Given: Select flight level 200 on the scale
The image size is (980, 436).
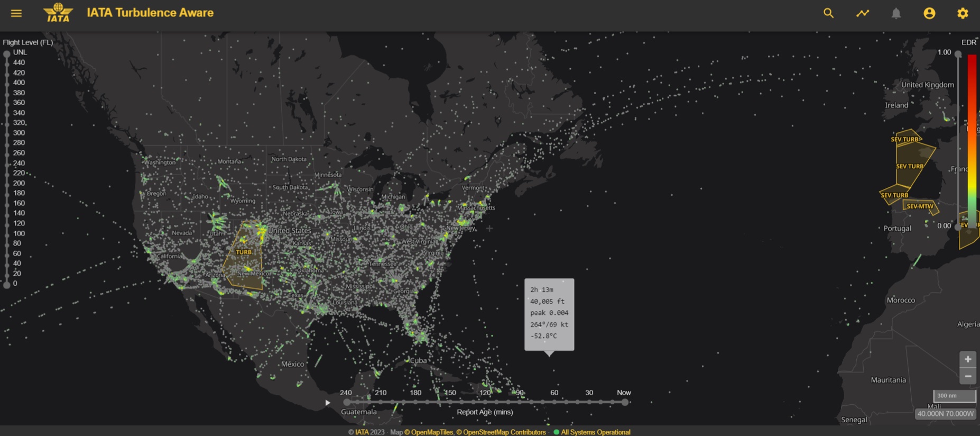Looking at the screenshot, I should pos(19,183).
